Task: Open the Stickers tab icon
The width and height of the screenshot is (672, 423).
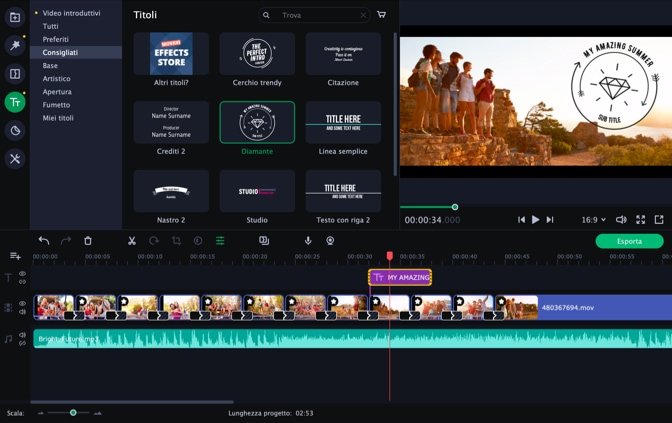Action: [15, 130]
